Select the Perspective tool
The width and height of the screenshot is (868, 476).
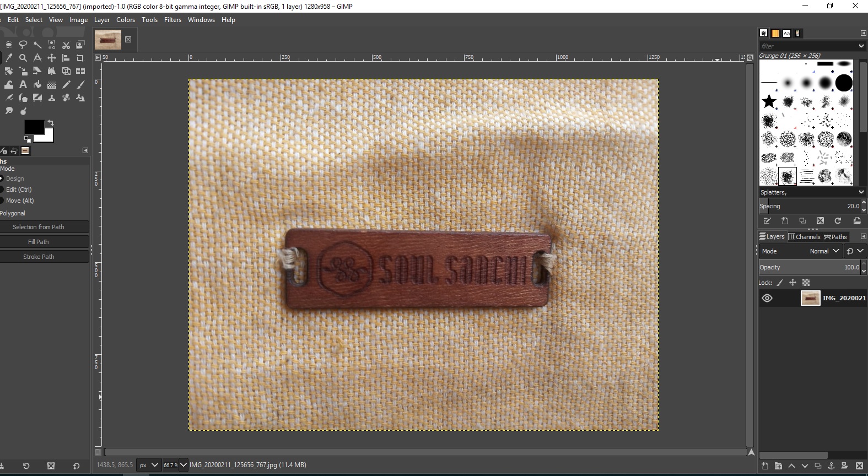coord(52,71)
